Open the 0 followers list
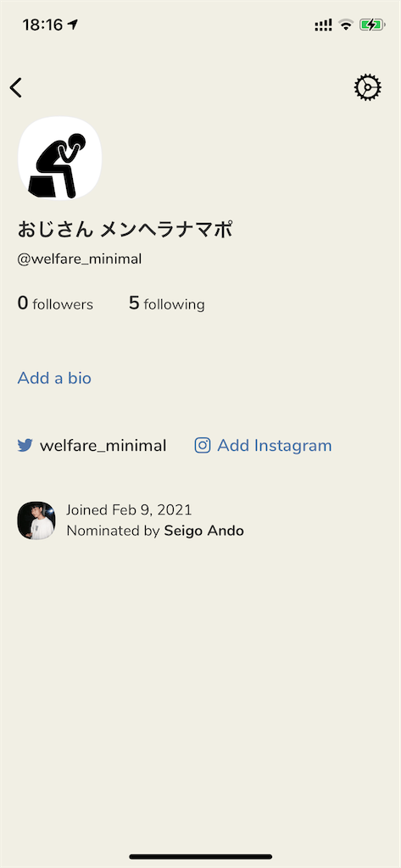This screenshot has width=401, height=868. point(55,303)
